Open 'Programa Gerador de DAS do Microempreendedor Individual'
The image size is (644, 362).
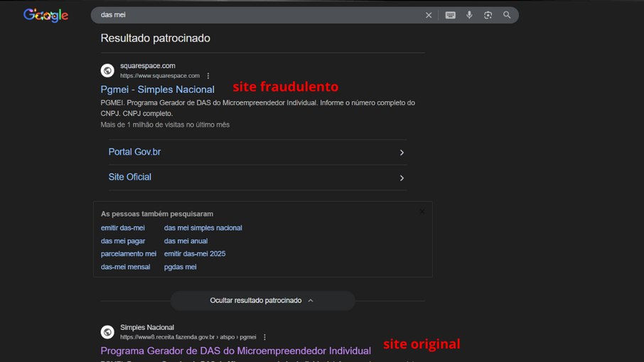236,351
